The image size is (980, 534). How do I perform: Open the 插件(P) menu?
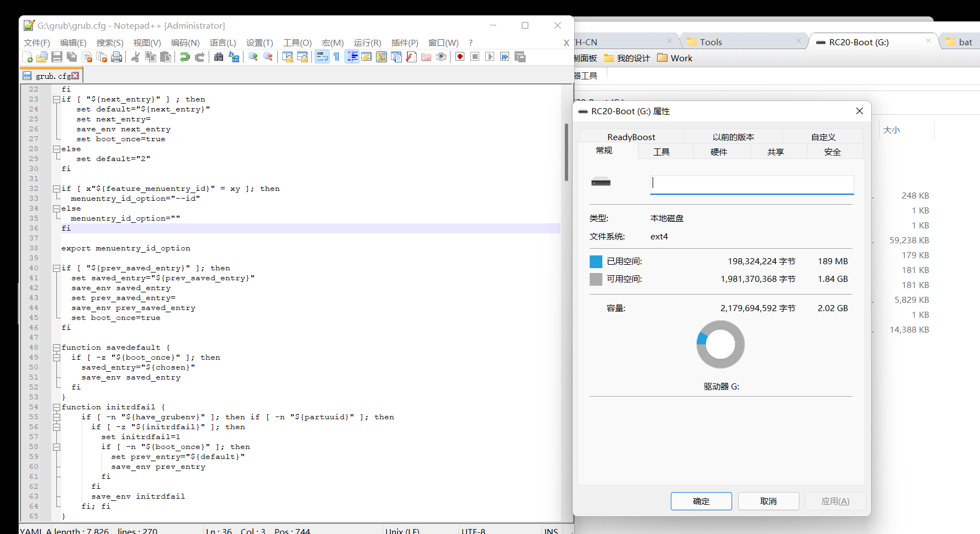coord(404,42)
